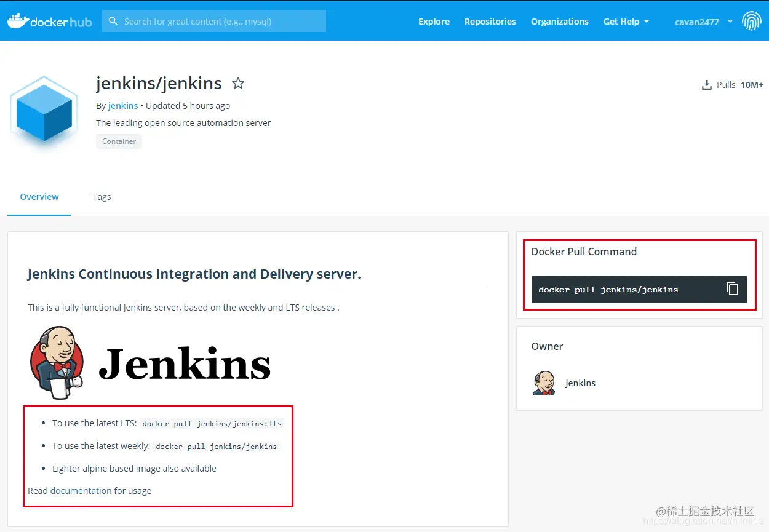Image resolution: width=769 pixels, height=532 pixels.
Task: Click the Docker Pull Command heading
Action: tap(584, 252)
